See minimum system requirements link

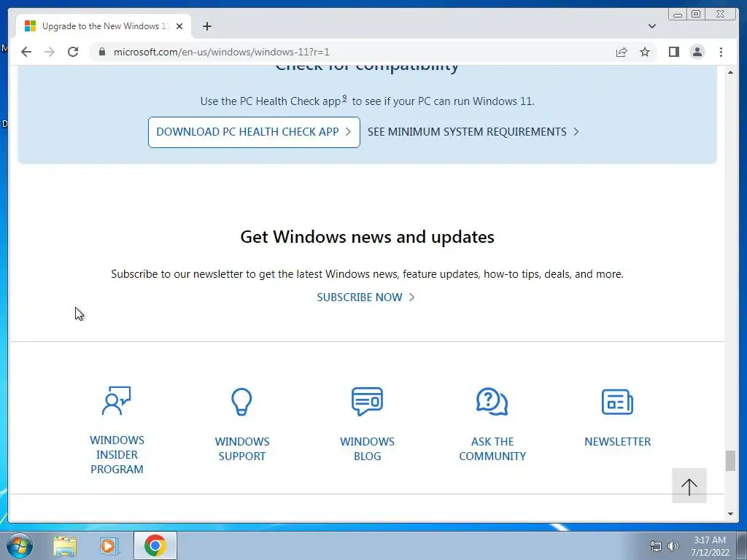click(x=473, y=132)
